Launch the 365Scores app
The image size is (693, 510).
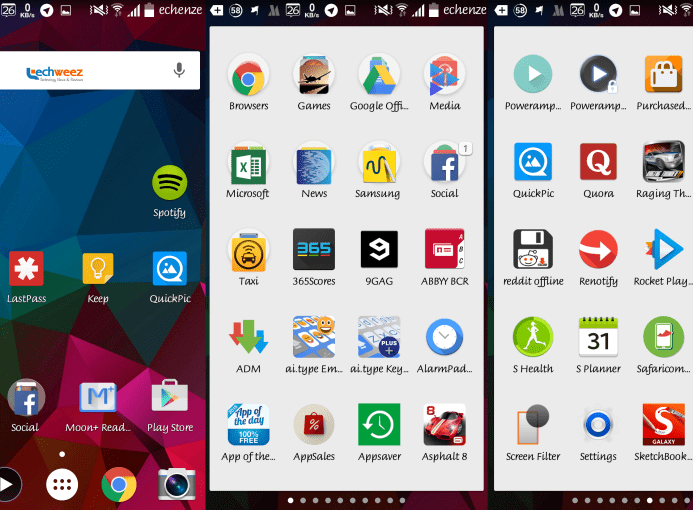[x=314, y=249]
